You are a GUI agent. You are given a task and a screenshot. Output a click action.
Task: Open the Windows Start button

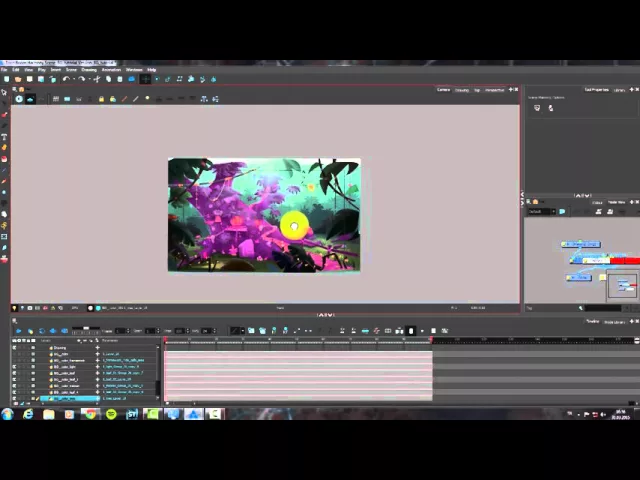click(x=7, y=414)
